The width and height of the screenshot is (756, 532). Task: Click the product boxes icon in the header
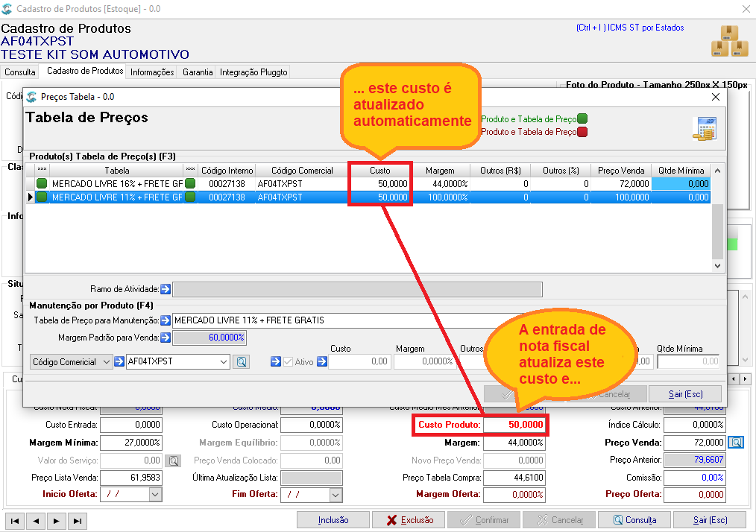(729, 40)
